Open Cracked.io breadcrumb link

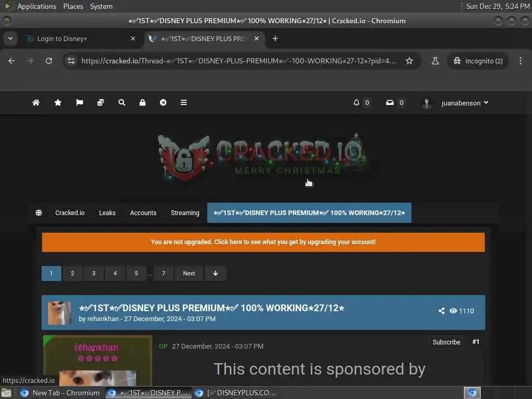click(x=70, y=212)
